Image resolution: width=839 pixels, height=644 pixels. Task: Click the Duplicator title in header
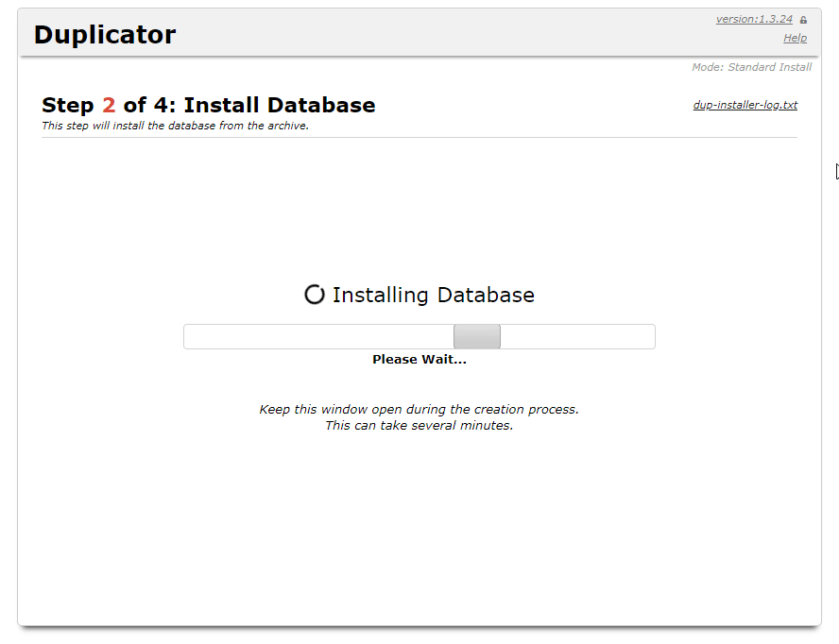[105, 35]
